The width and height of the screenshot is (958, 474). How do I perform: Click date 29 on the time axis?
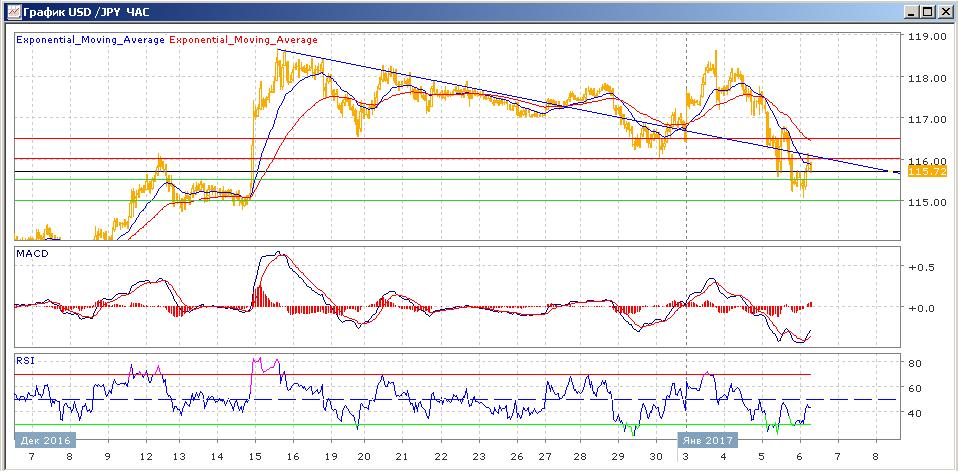pyautogui.click(x=617, y=456)
